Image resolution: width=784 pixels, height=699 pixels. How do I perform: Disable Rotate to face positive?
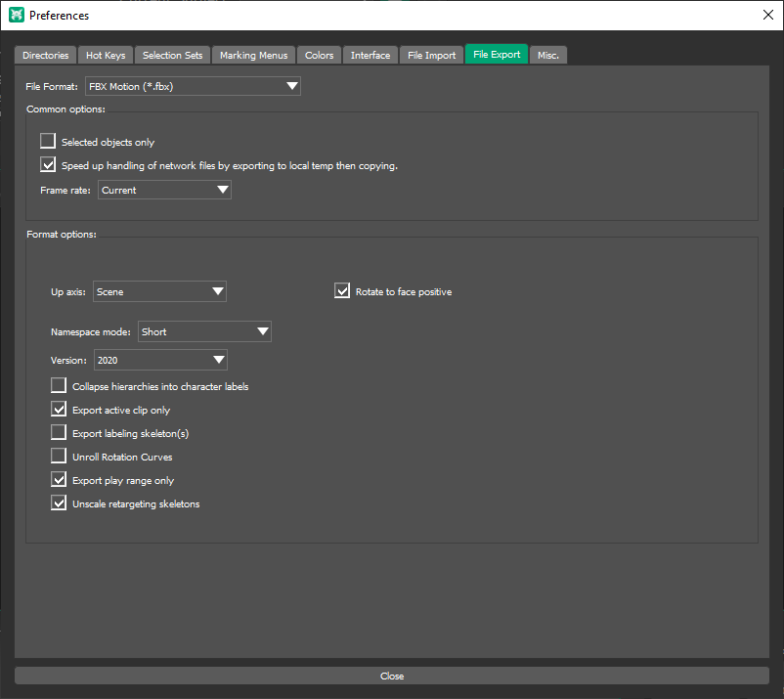click(342, 291)
